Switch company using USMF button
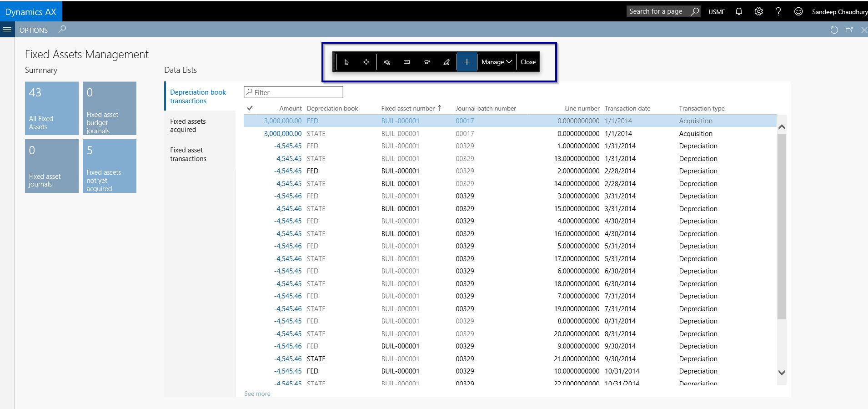Screen dimensions: 868x409 pyautogui.click(x=717, y=12)
